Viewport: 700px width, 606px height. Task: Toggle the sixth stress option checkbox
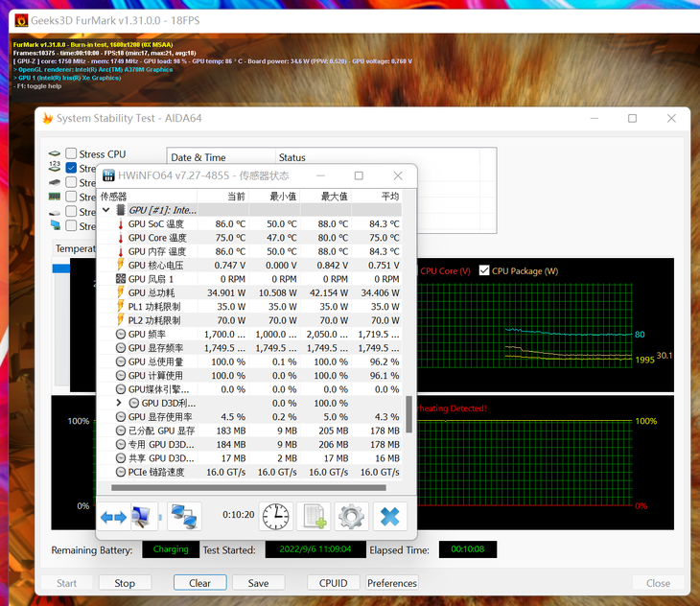pos(71,225)
